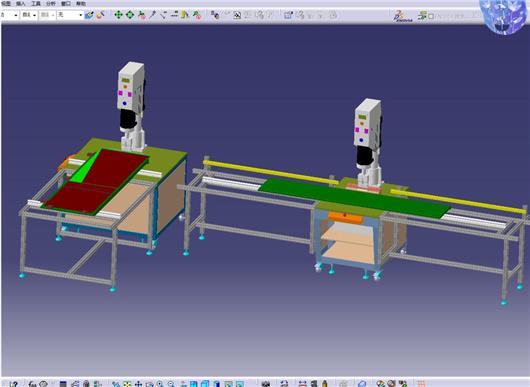Open the 工具 (Tools) menu
The image size is (530, 387).
(36, 4)
